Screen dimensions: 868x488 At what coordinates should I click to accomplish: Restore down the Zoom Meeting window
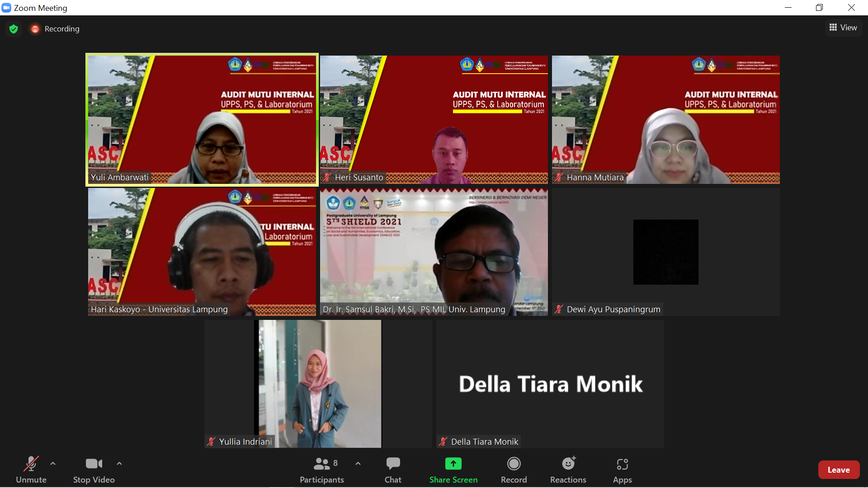coord(819,8)
